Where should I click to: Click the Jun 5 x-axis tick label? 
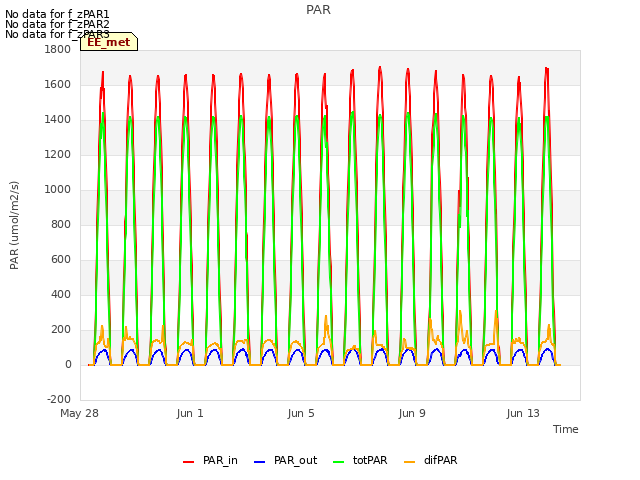301,413
